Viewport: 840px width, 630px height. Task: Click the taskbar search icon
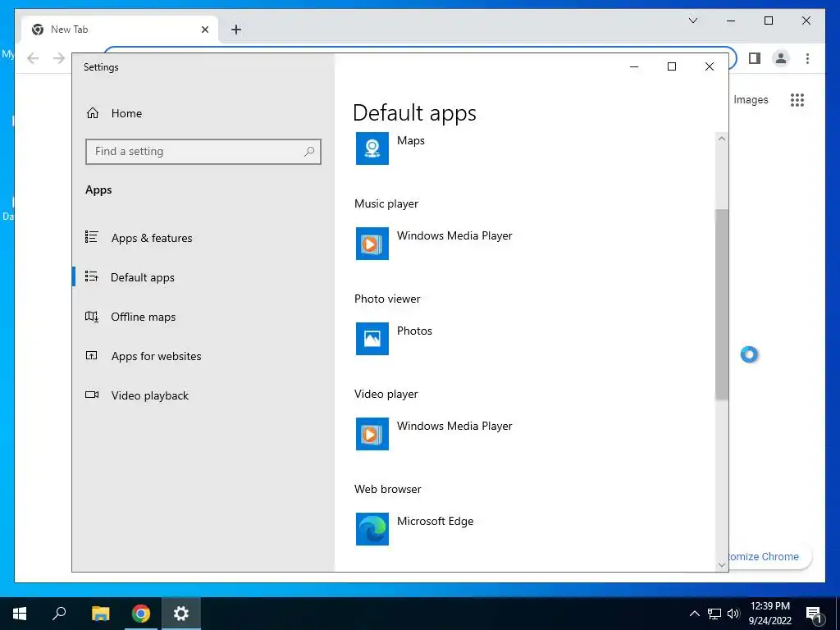point(59,614)
